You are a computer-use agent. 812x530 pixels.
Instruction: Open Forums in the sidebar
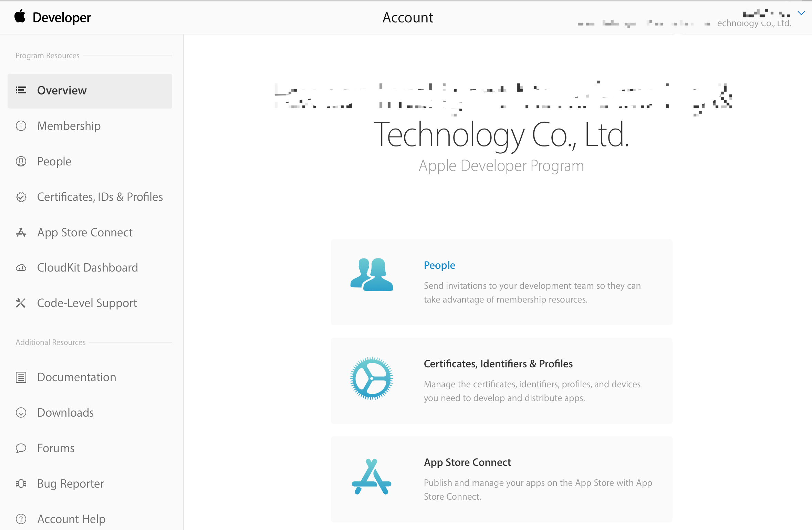[x=56, y=448]
